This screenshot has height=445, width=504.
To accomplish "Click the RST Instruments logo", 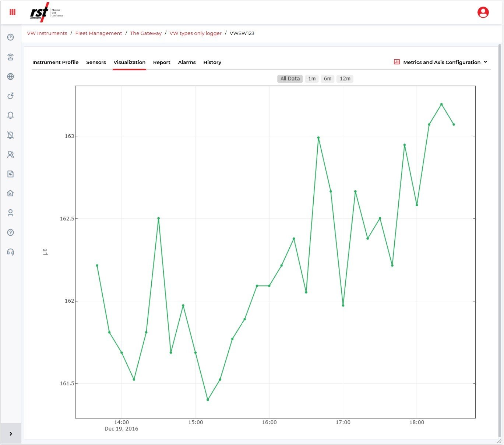I will point(46,13).
